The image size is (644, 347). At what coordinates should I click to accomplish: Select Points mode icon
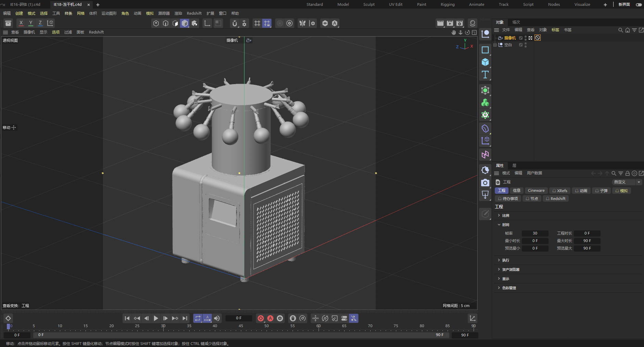pos(156,23)
